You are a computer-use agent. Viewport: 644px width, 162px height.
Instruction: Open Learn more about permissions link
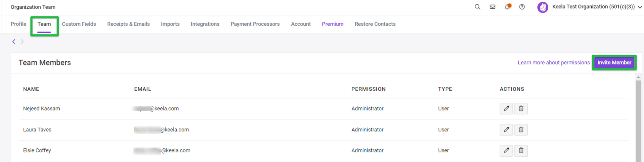(x=554, y=63)
